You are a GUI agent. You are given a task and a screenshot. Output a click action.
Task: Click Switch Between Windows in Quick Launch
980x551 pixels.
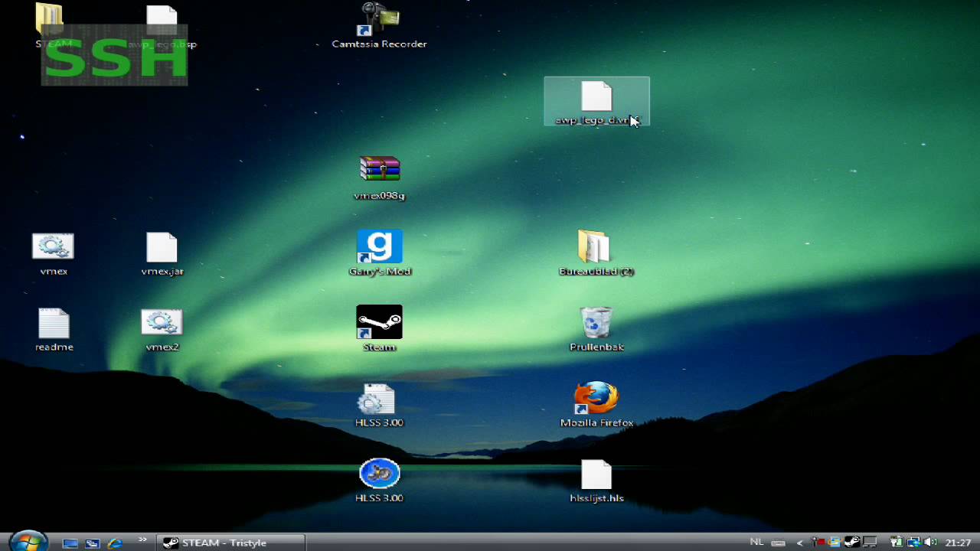tap(93, 543)
